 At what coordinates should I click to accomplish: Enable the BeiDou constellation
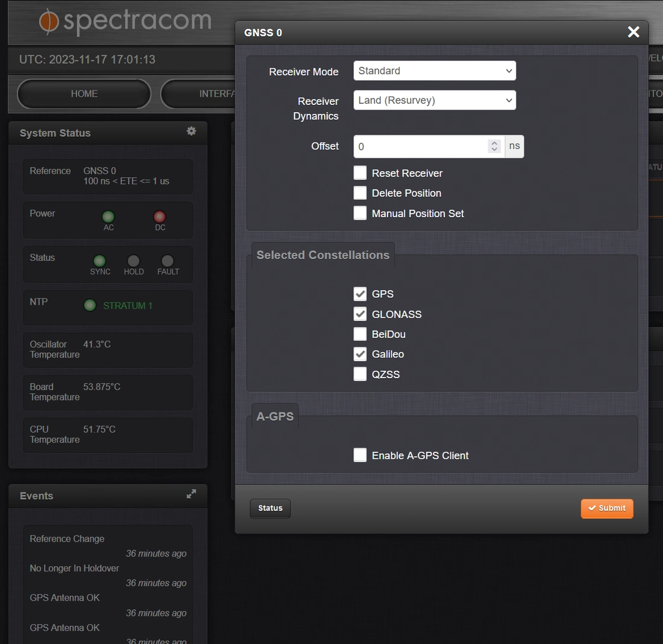[x=360, y=334]
